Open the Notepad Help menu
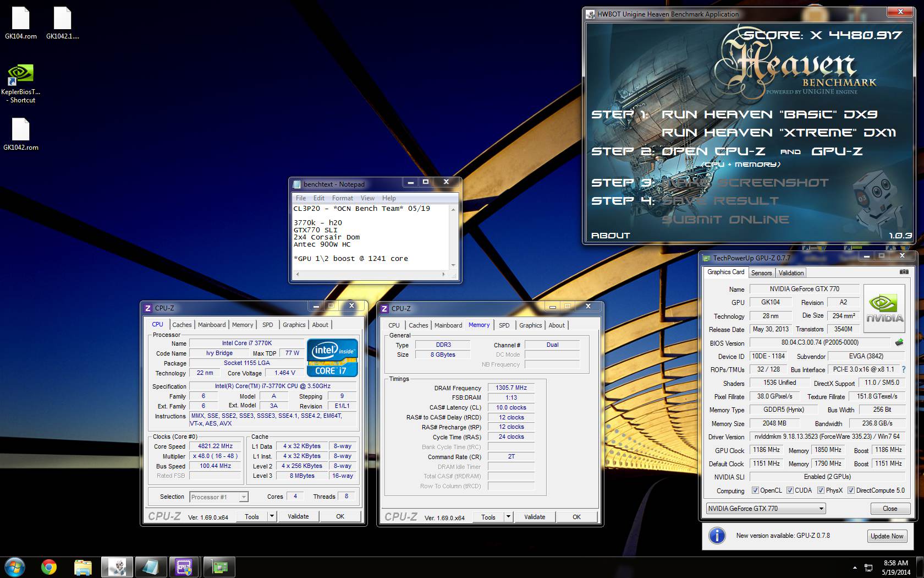Viewport: 924px width, 578px height. tap(389, 198)
